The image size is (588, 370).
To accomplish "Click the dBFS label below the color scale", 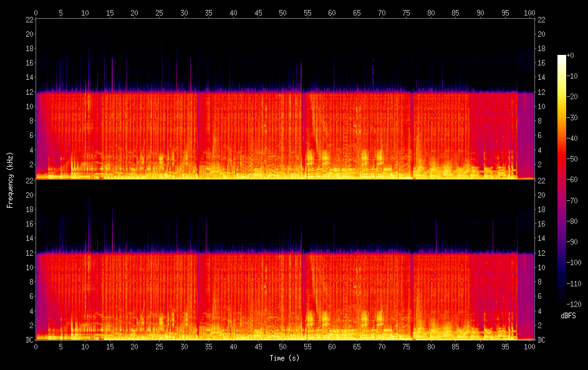I will click(x=568, y=316).
